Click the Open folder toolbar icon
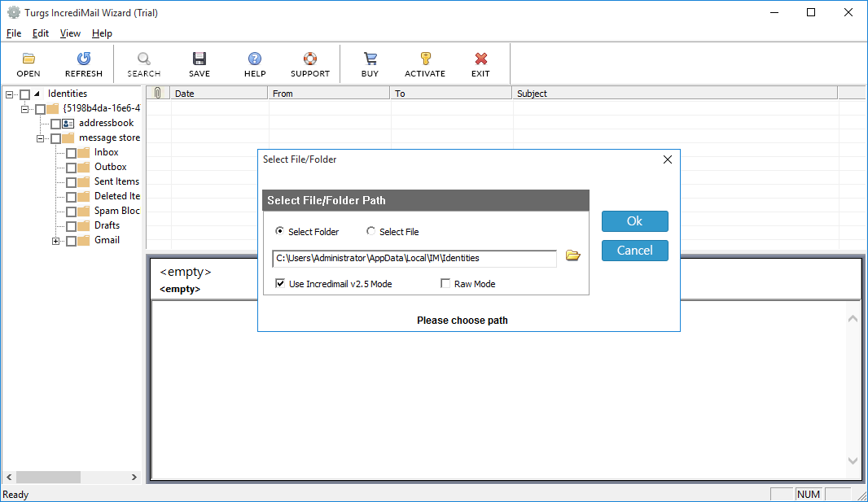 [x=28, y=59]
